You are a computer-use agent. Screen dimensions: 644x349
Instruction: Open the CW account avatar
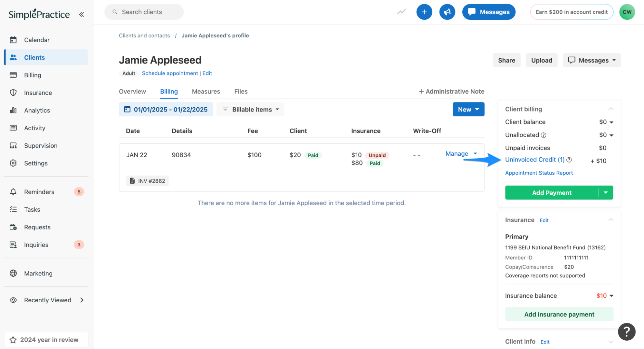click(x=627, y=12)
